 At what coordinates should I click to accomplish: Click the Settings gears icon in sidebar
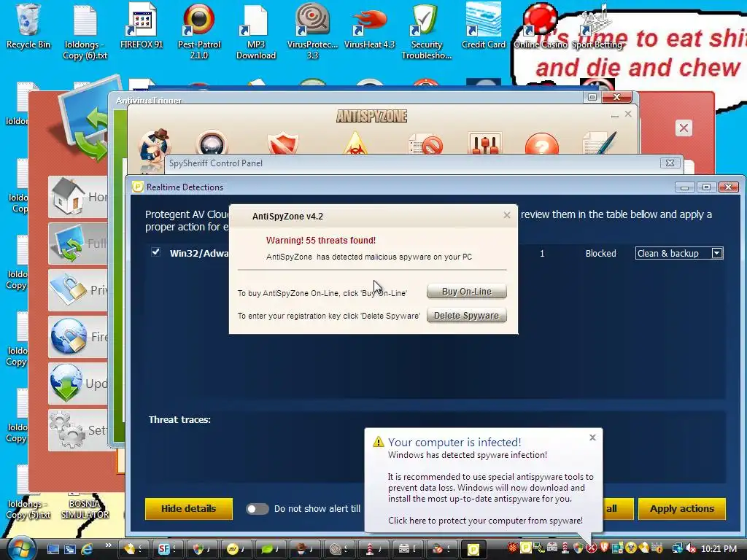[67, 430]
